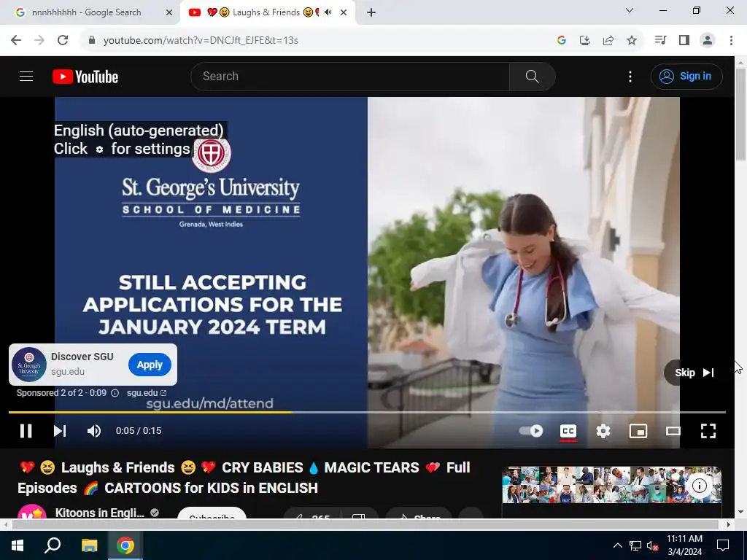Open Windows taskbar search
Screen dimensions: 747x560
53,545
